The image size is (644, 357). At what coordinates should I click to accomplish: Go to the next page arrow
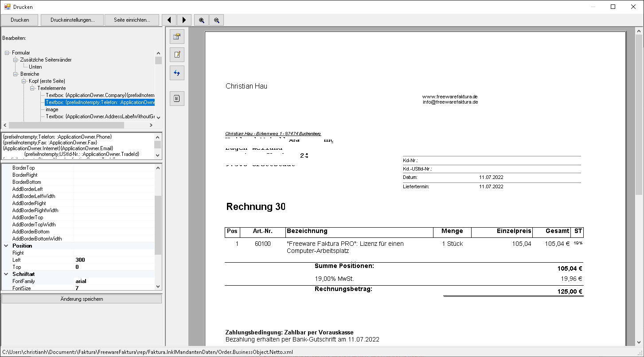[x=184, y=20]
